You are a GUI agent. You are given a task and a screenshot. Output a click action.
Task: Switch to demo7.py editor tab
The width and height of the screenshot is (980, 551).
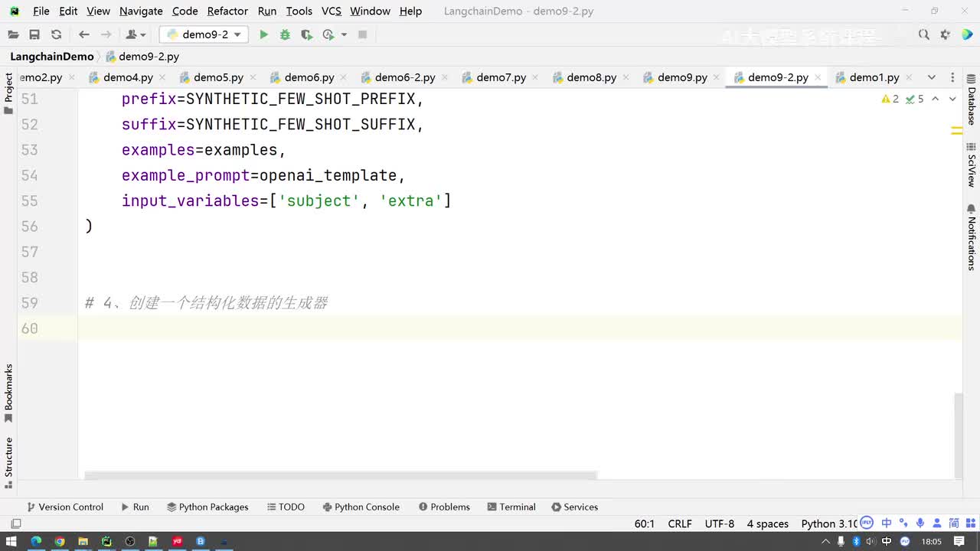(501, 77)
